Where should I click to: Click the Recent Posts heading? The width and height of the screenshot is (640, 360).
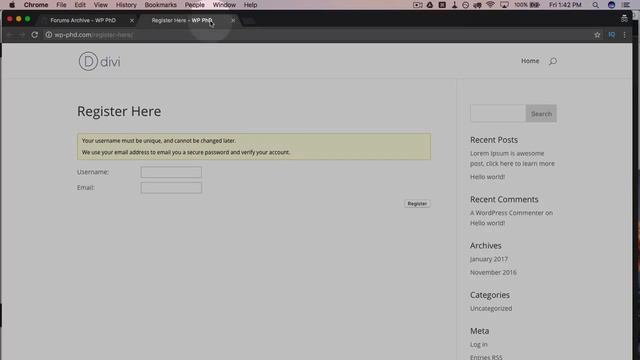click(x=493, y=140)
